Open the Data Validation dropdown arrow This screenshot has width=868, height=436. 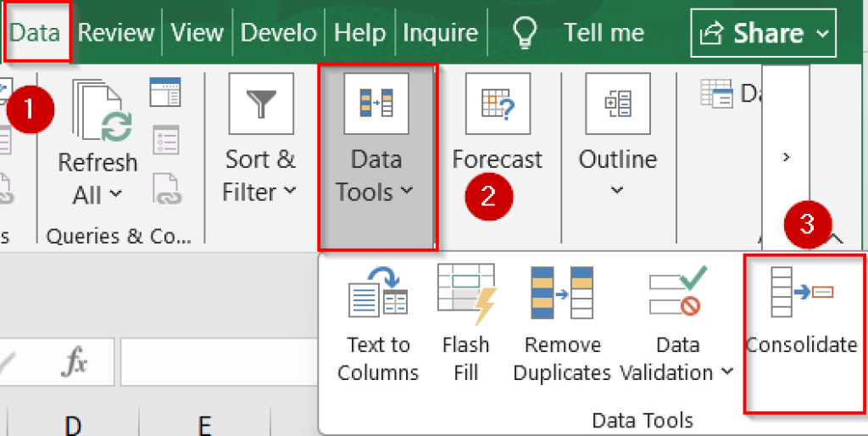tap(726, 372)
